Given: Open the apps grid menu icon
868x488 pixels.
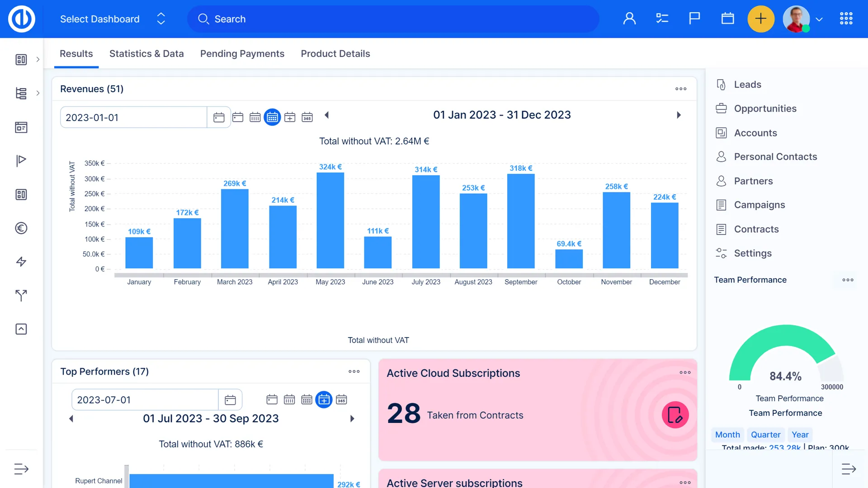Looking at the screenshot, I should click(846, 19).
